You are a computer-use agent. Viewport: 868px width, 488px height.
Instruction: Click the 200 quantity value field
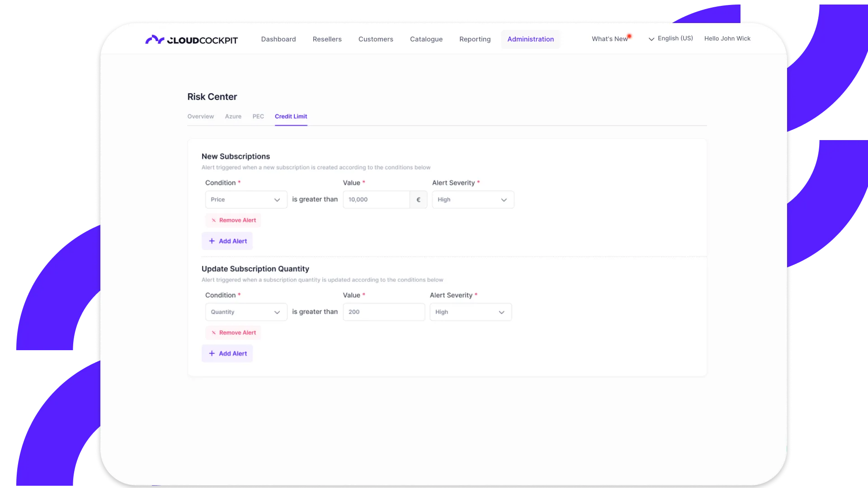383,312
